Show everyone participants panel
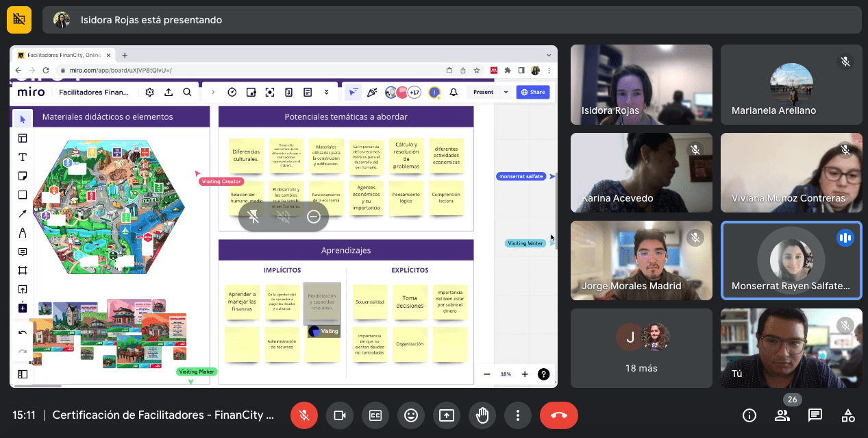Screen dimensions: 868x438 [x=782, y=415]
